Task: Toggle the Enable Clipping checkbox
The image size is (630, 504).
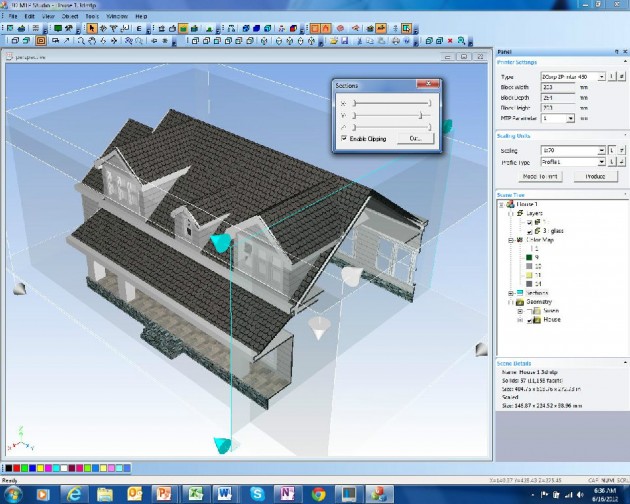Action: pyautogui.click(x=344, y=139)
